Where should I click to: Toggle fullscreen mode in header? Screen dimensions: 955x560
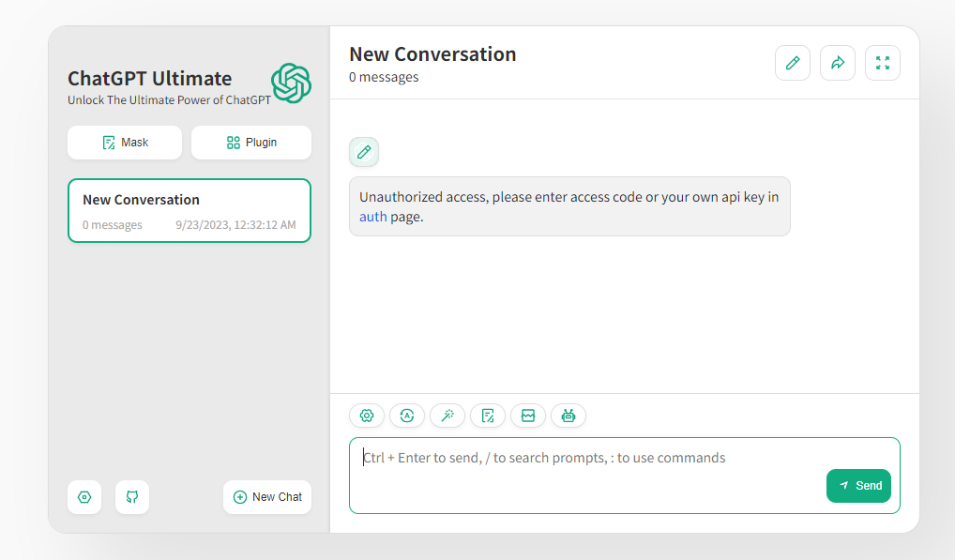pos(883,63)
